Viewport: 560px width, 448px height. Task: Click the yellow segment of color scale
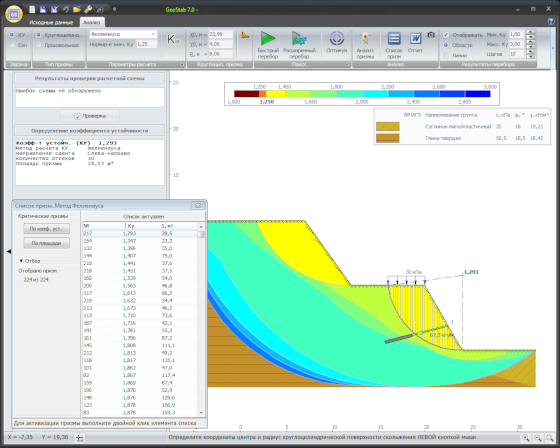coord(276,94)
